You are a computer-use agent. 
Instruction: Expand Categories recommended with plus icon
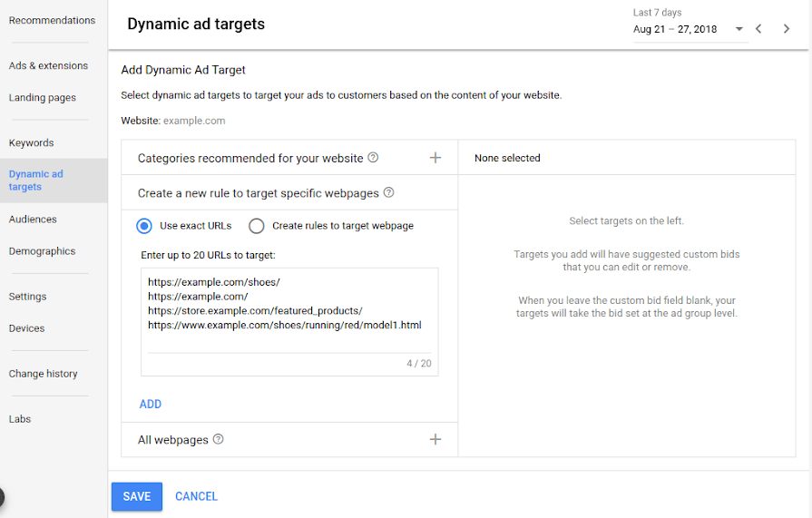point(435,158)
